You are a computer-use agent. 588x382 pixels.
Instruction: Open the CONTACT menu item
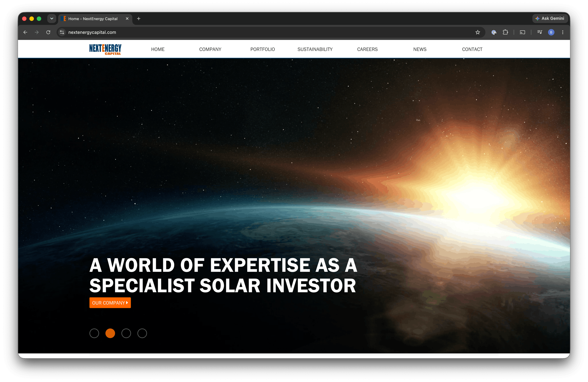[472, 49]
